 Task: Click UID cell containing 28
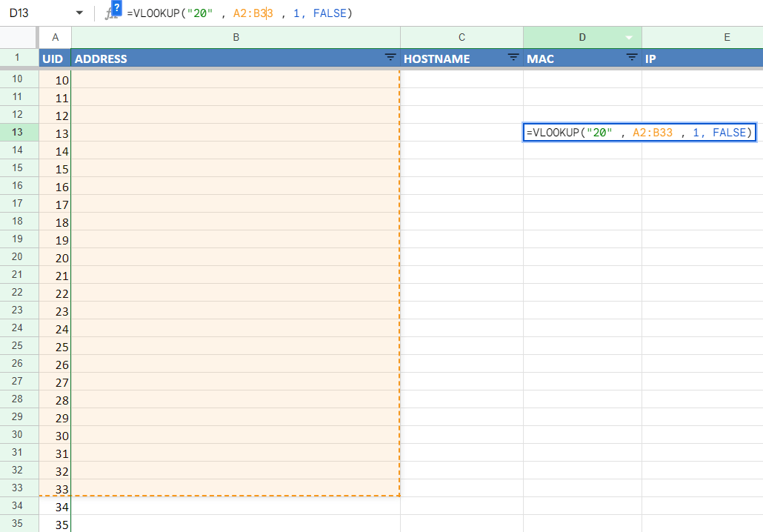click(x=55, y=399)
